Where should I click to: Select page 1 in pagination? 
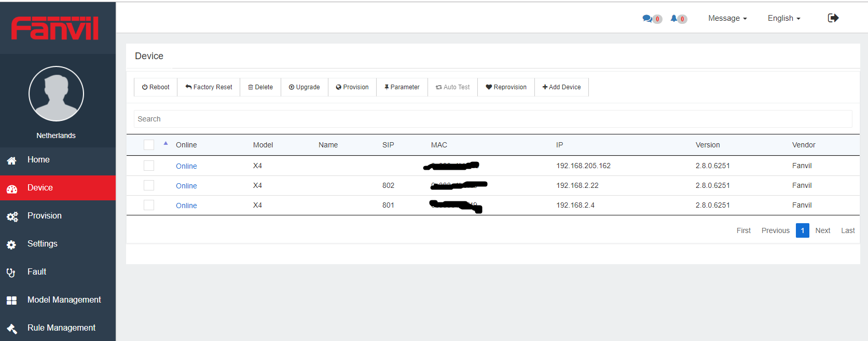tap(803, 230)
